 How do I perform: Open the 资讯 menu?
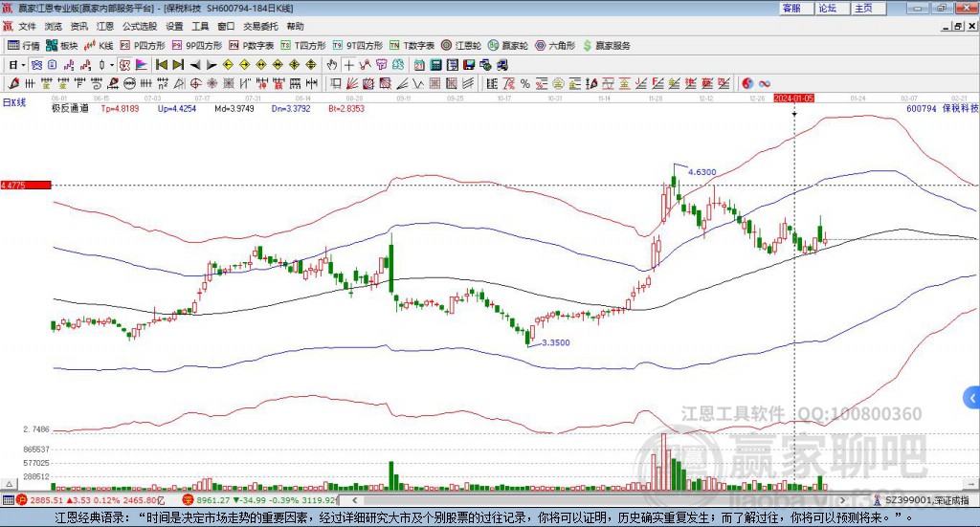(78, 26)
